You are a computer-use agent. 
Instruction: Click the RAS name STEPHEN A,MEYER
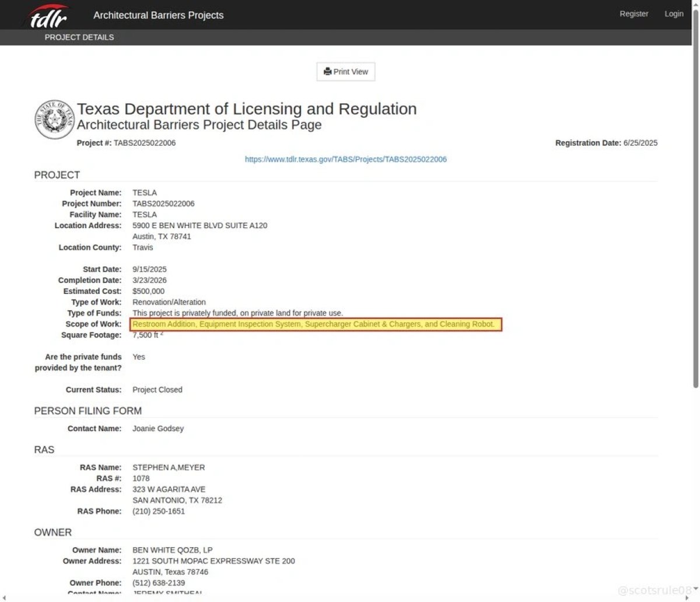[x=169, y=467]
